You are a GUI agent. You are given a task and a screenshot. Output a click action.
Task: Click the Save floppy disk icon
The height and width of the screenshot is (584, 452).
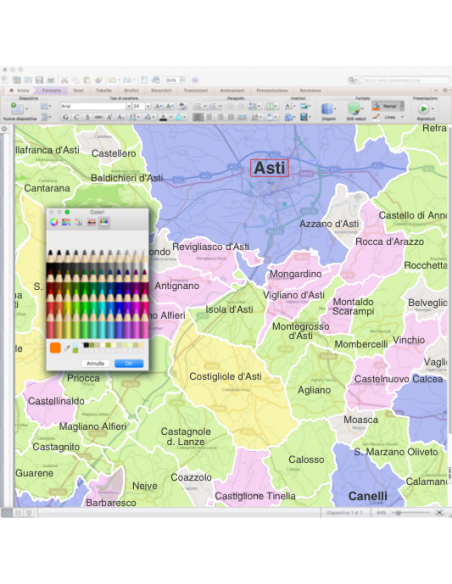[x=39, y=80]
